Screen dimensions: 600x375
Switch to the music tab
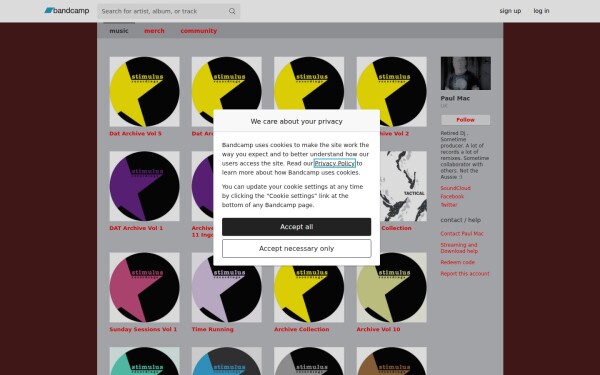click(x=119, y=31)
